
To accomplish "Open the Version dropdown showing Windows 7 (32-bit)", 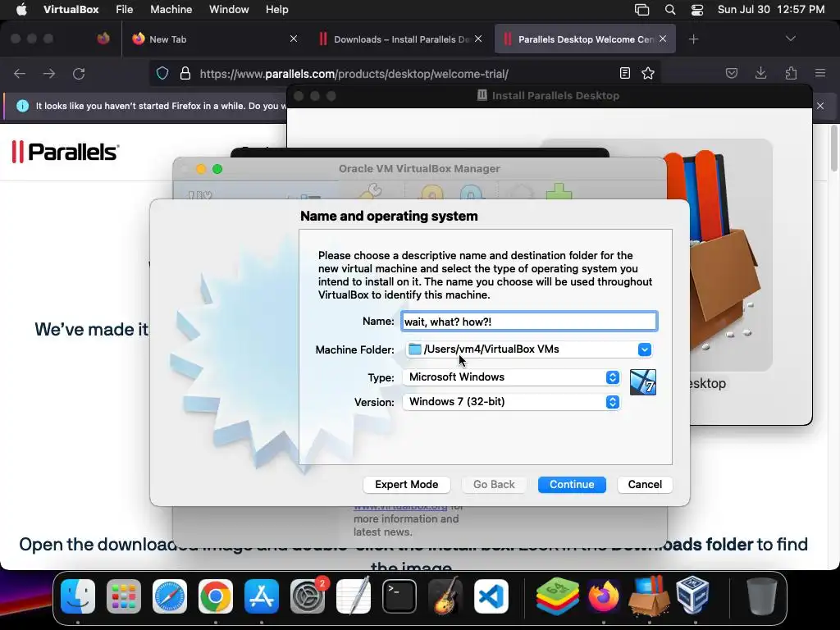I will [x=511, y=402].
